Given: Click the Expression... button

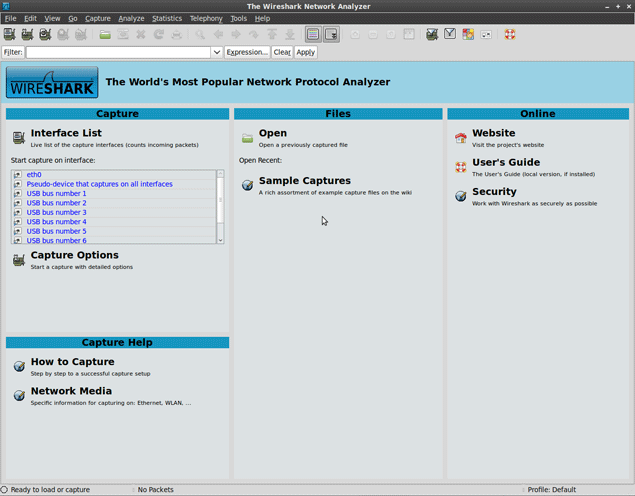Looking at the screenshot, I should 247,52.
